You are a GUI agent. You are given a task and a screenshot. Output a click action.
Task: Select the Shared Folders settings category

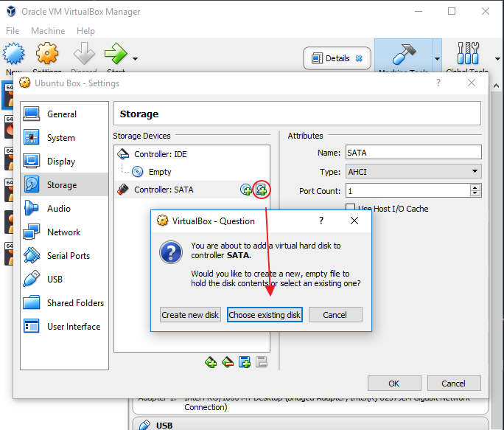(65, 303)
